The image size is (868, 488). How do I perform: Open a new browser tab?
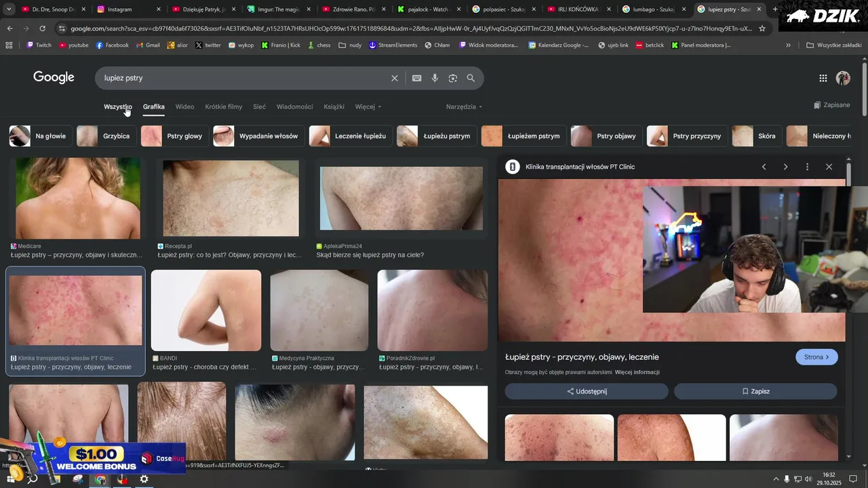775,9
